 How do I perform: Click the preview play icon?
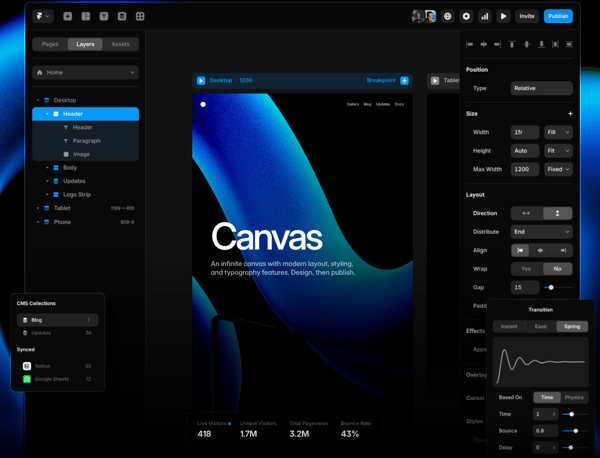(x=503, y=16)
